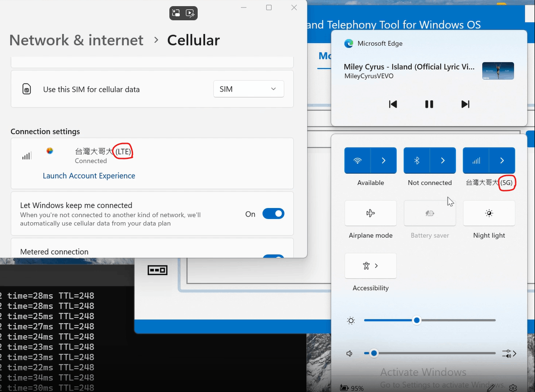Expand Bluetooth devices arrow
This screenshot has height=392, width=535.
click(443, 161)
